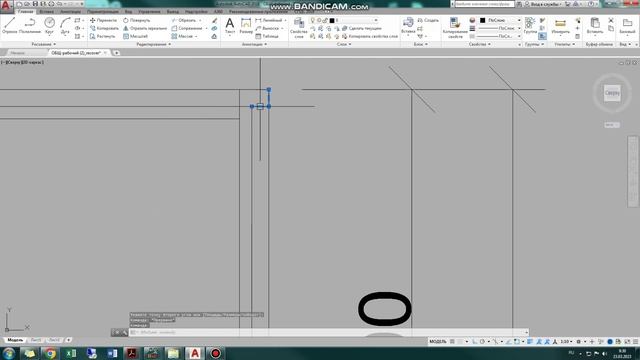Click the Копировать copy tool

104,28
